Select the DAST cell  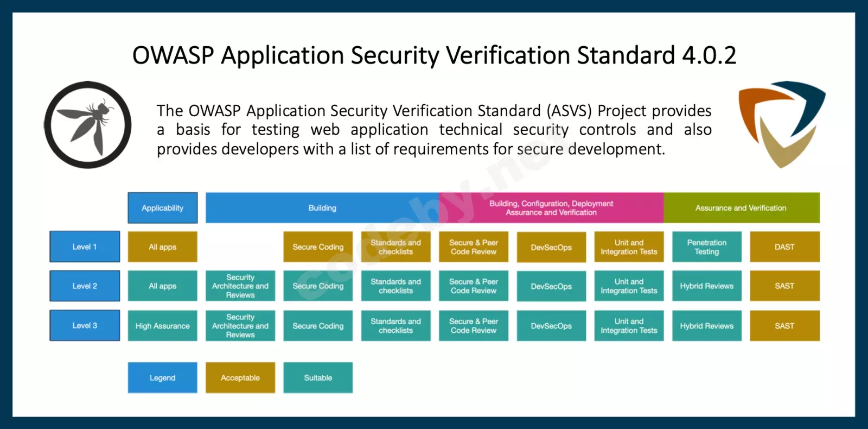(x=785, y=247)
